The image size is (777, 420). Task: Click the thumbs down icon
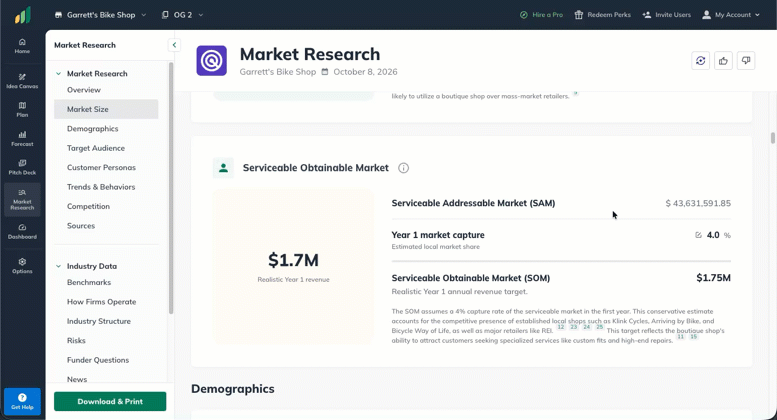pyautogui.click(x=746, y=60)
